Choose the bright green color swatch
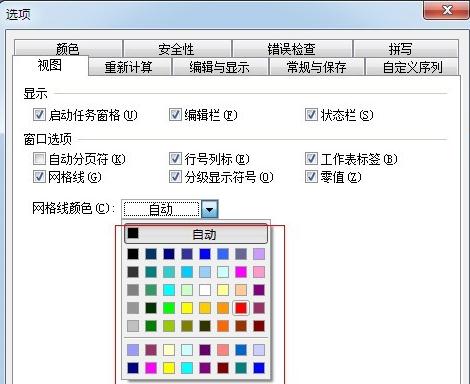Image resolution: width=470 pixels, height=384 pixels. point(169,308)
